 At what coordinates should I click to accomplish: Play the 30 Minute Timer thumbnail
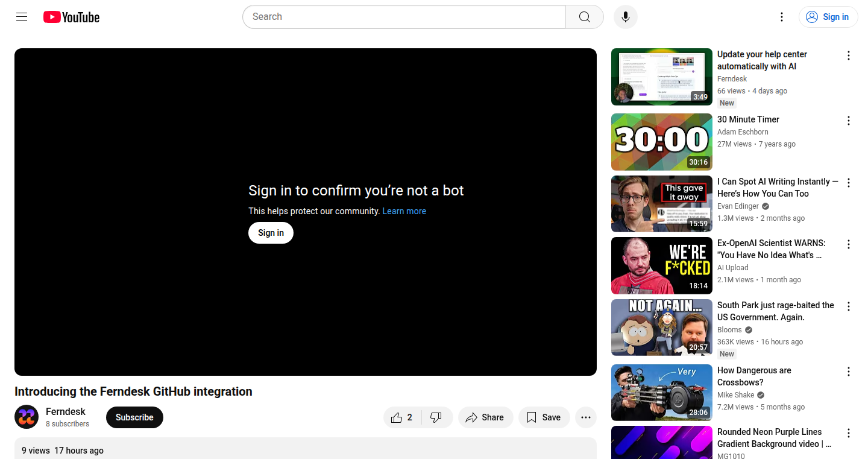tap(662, 142)
